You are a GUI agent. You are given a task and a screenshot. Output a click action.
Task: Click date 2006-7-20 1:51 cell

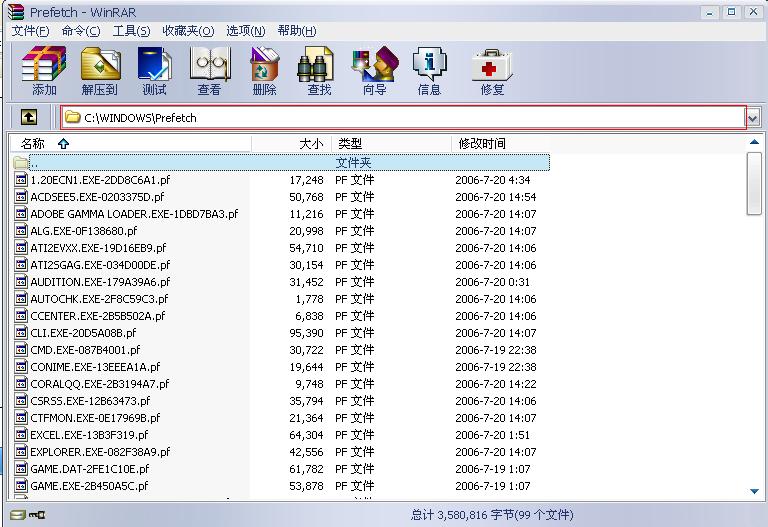493,435
